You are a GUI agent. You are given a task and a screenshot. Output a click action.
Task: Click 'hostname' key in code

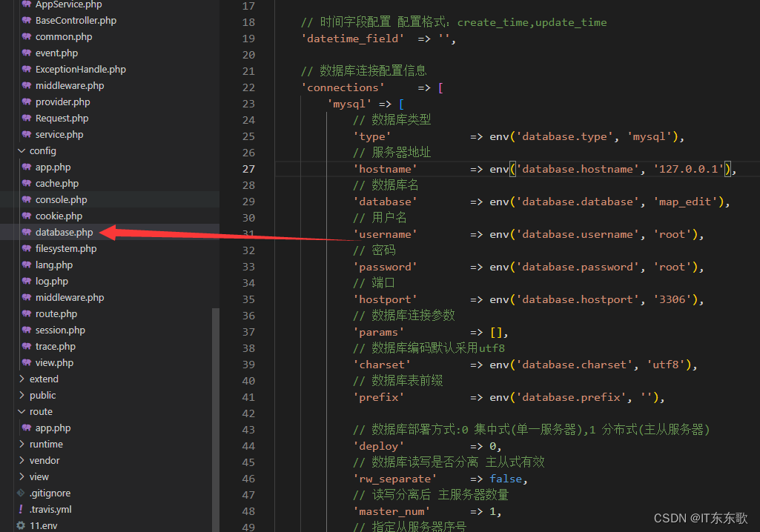[386, 169]
